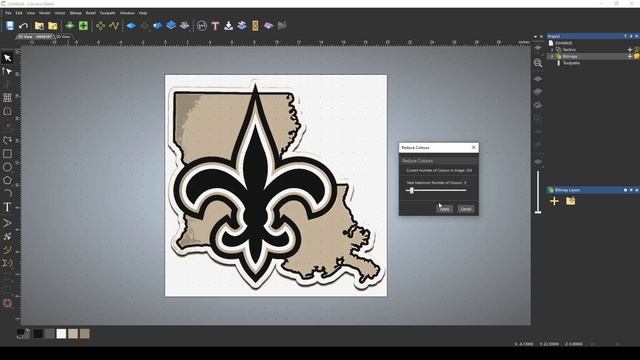Click the round clock-like toolbar icon
The width and height of the screenshot is (640, 360).
(x=202, y=26)
